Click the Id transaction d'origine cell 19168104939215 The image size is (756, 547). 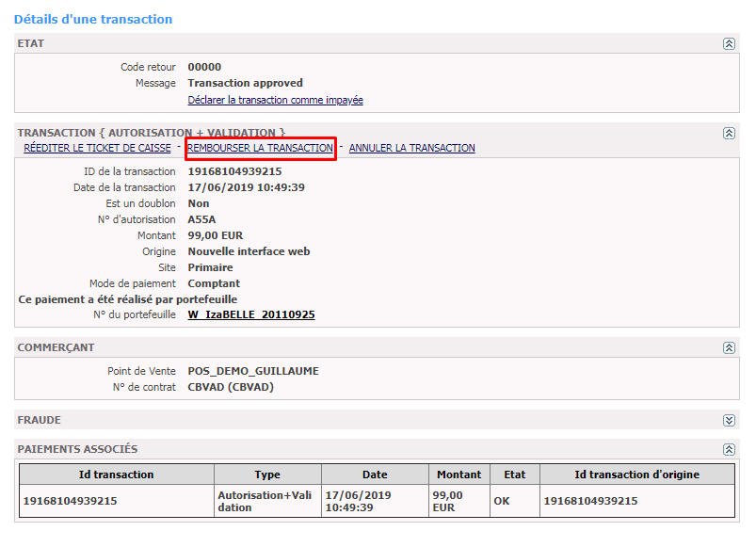637,501
